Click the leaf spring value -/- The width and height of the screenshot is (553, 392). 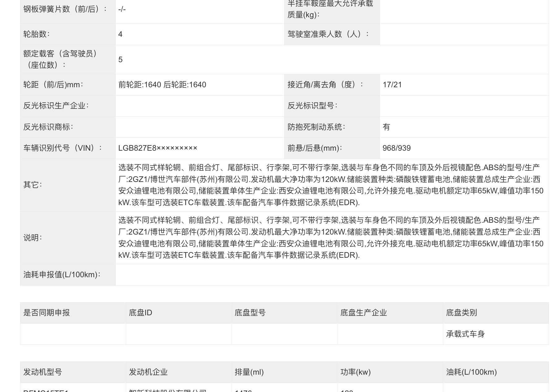coord(122,9)
